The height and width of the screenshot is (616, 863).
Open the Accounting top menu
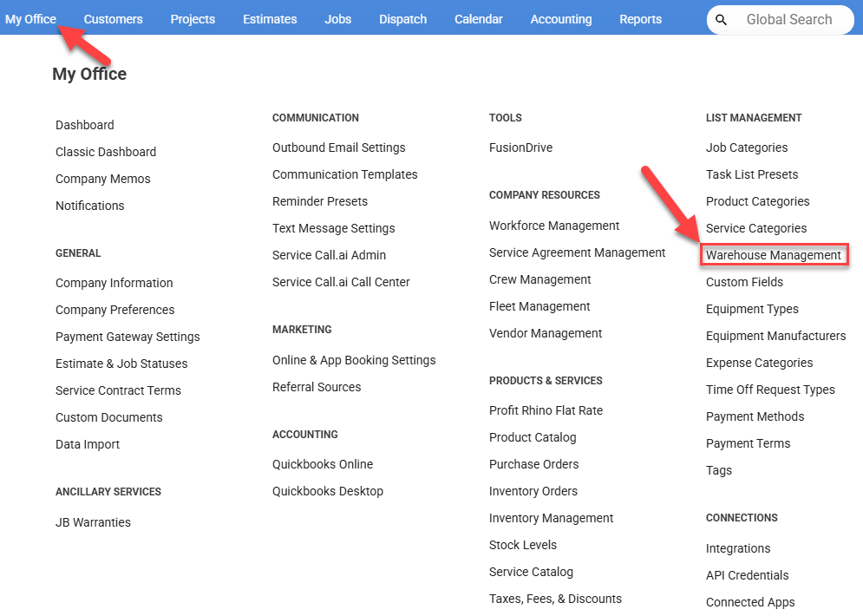561,19
